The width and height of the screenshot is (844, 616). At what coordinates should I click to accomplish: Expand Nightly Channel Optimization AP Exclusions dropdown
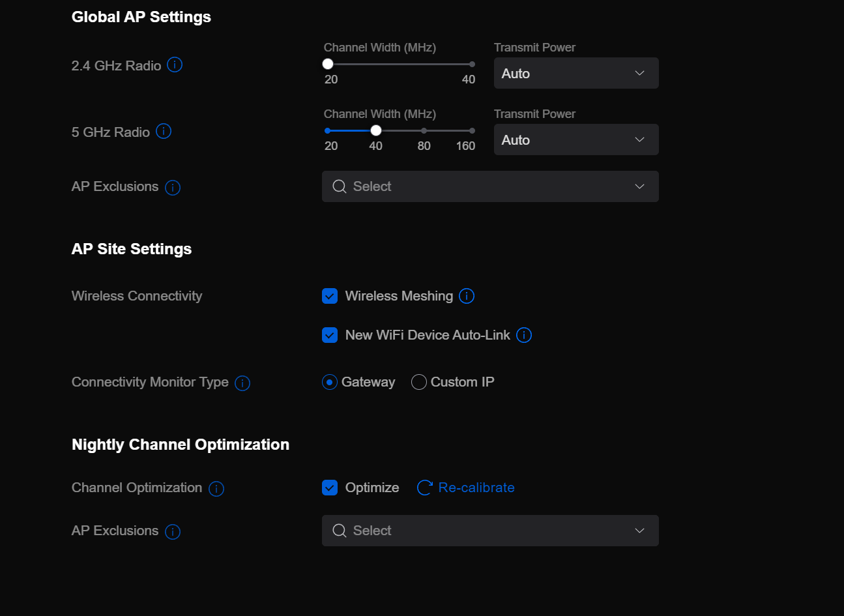(490, 531)
